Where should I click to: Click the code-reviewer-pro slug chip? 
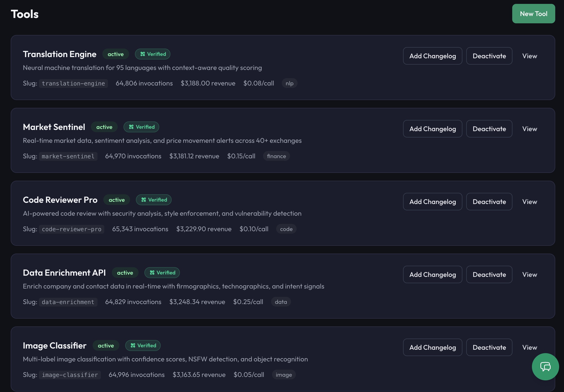[x=71, y=229]
